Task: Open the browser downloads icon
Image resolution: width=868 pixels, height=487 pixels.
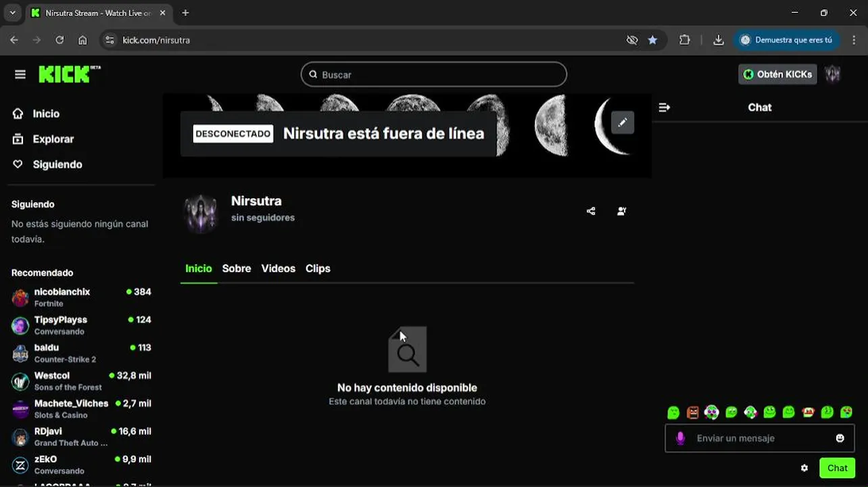Action: [x=719, y=40]
